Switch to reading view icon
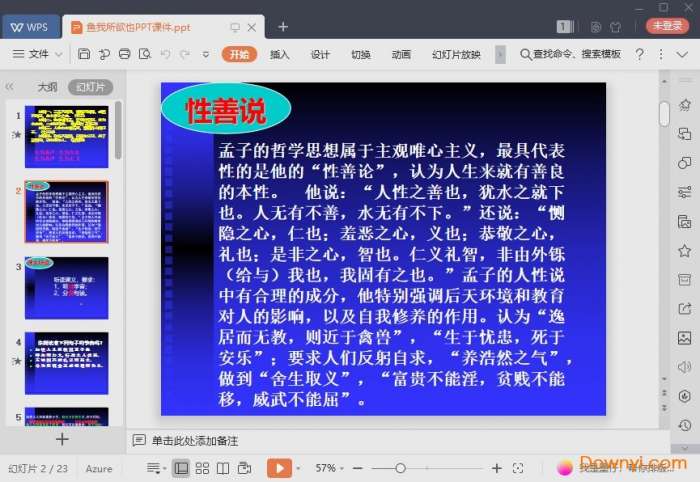The width and height of the screenshot is (700, 482). click(223, 468)
